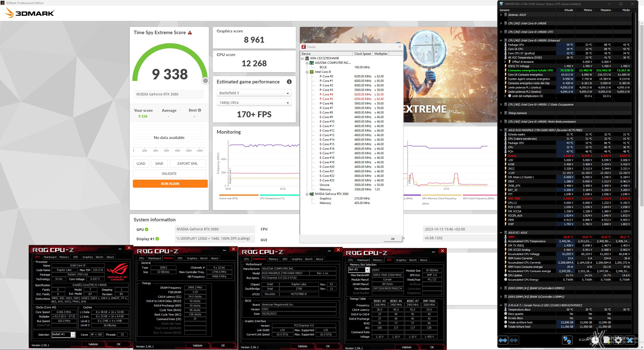Expand the Sistema: ASUS group in HWiNFO
The height and width of the screenshot is (350, 644).
coord(501,15)
